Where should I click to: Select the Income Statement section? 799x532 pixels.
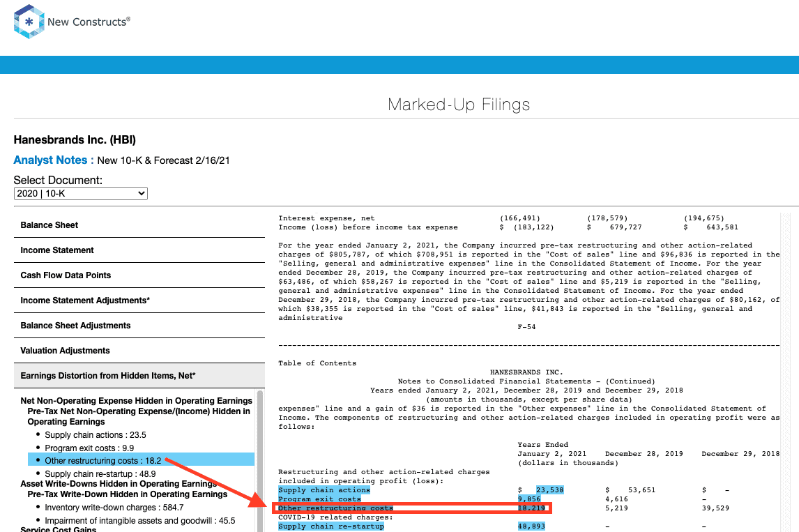[139, 250]
